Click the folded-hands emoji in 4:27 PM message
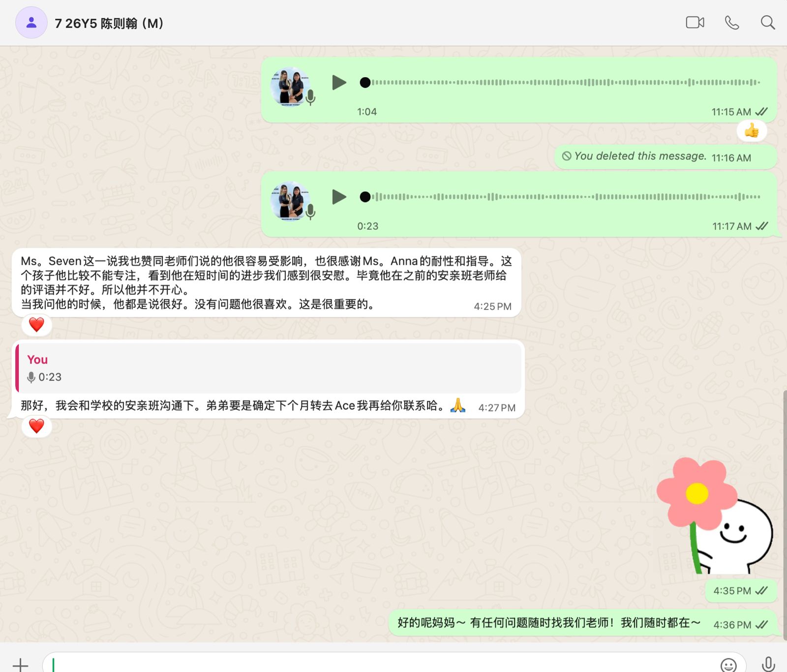 (x=458, y=405)
